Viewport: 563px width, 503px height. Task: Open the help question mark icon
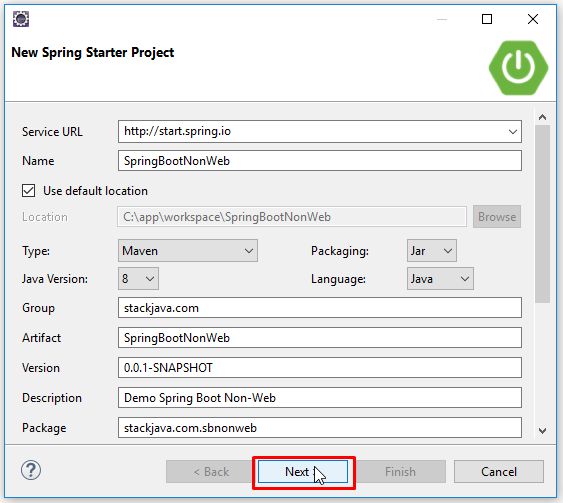31,470
